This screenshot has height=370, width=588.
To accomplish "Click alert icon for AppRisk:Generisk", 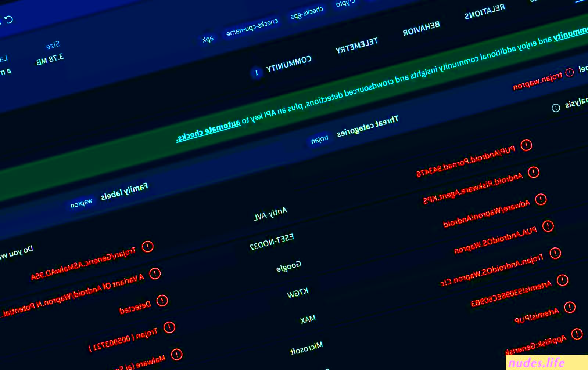I will [577, 334].
